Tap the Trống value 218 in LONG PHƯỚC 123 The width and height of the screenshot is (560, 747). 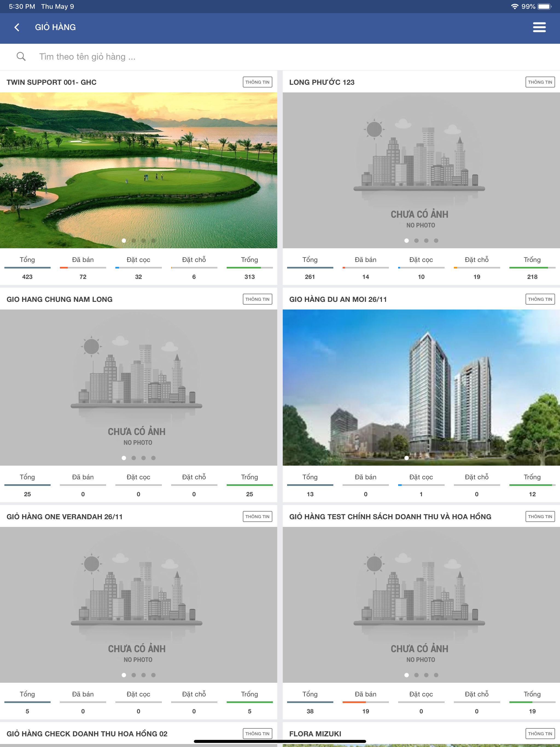[532, 277]
